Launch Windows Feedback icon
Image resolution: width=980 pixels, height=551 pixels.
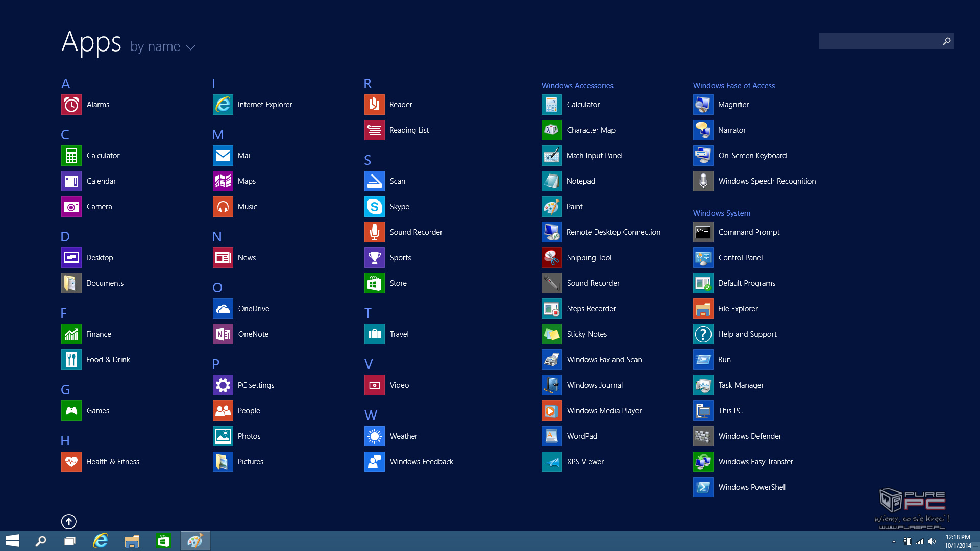[x=375, y=462]
